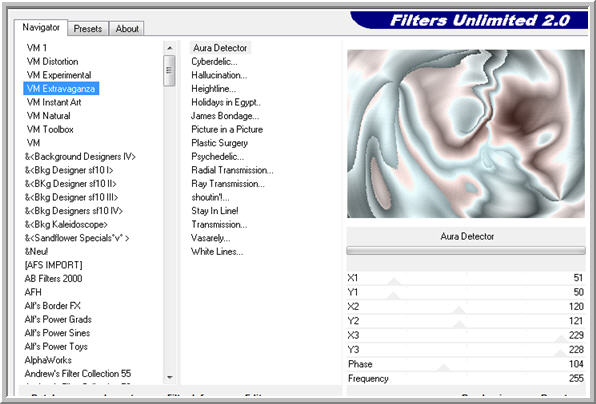
Task: Select &<Background Designers IV> category
Action: pyautogui.click(x=80, y=157)
